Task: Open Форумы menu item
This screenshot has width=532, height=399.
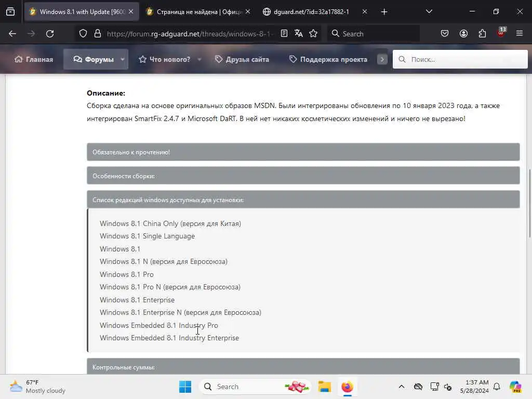Action: click(94, 59)
